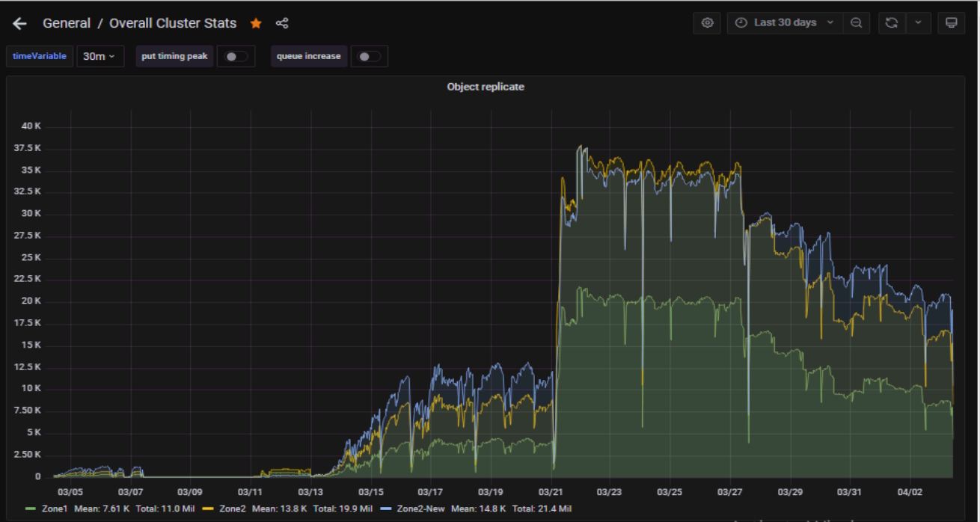Image resolution: width=980 pixels, height=522 pixels.
Task: Star the Overall Cluster Stats dashboard
Action: coord(256,23)
